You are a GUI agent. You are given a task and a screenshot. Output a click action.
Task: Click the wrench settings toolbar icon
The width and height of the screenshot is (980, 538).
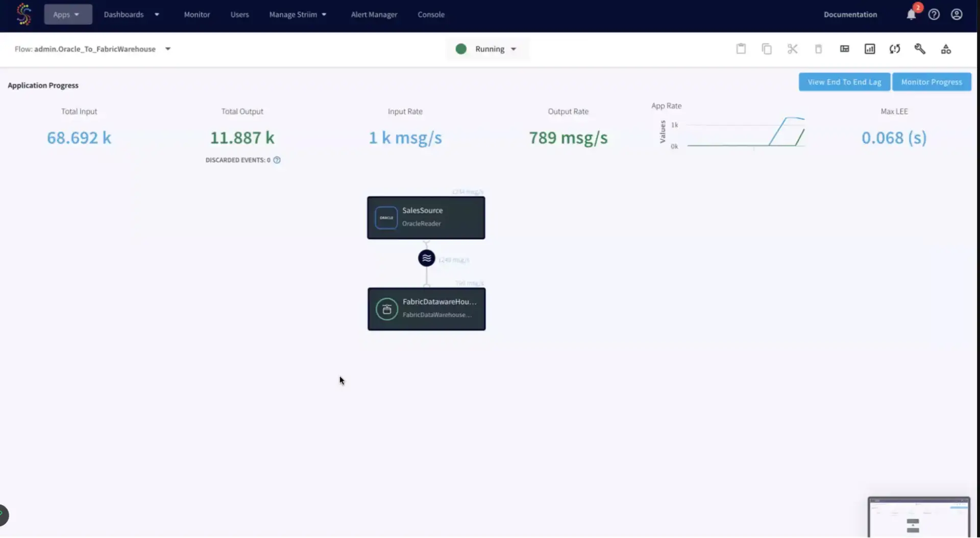[x=920, y=49]
